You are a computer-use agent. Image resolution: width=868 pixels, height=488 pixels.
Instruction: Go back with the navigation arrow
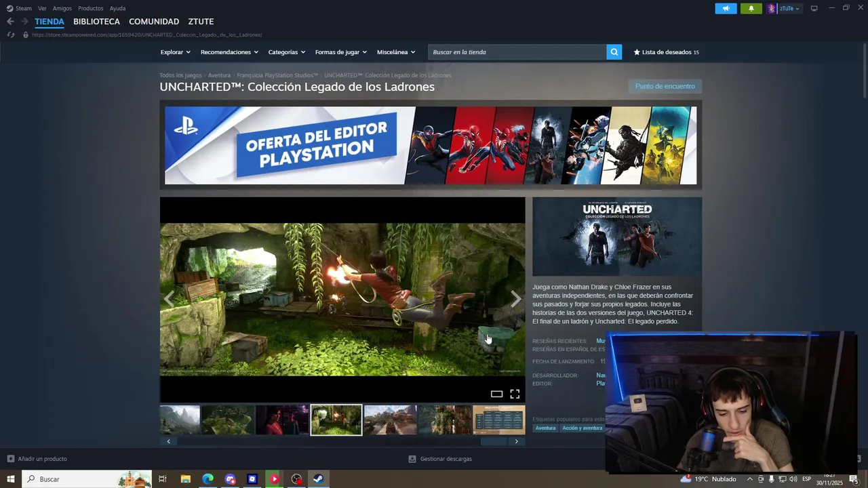coord(10,22)
